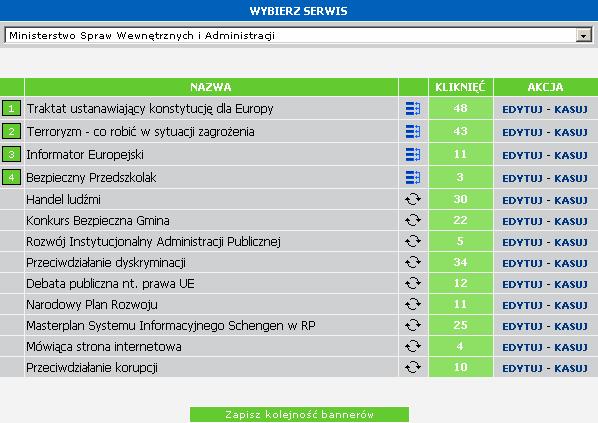Click rotation icon for Mówiąca strona internetowa
This screenshot has width=598, height=423.
point(413,346)
